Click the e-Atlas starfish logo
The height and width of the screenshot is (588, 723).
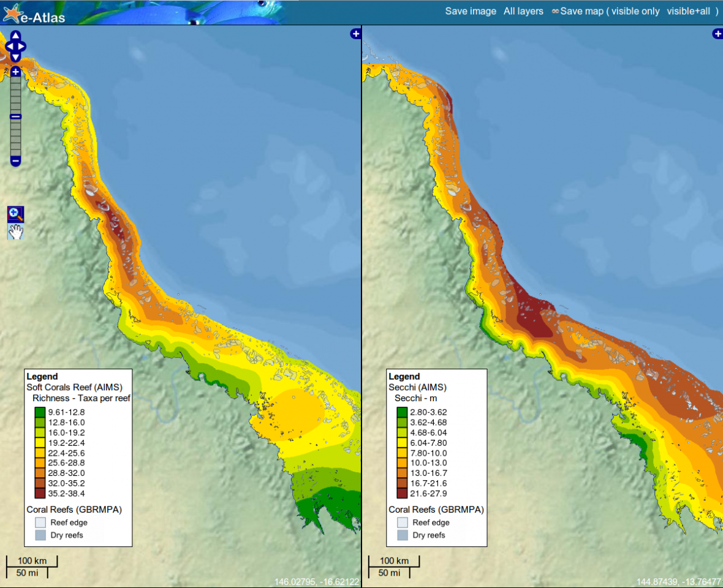[13, 13]
